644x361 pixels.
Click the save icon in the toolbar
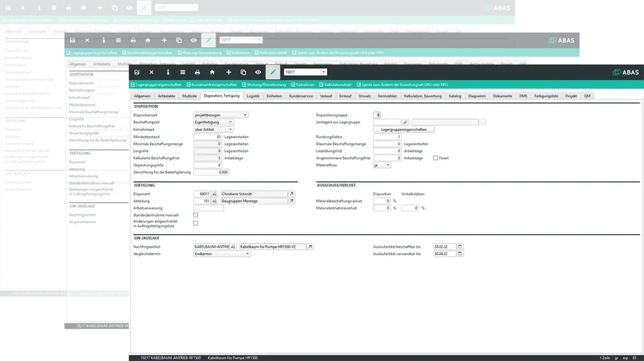tap(137, 72)
